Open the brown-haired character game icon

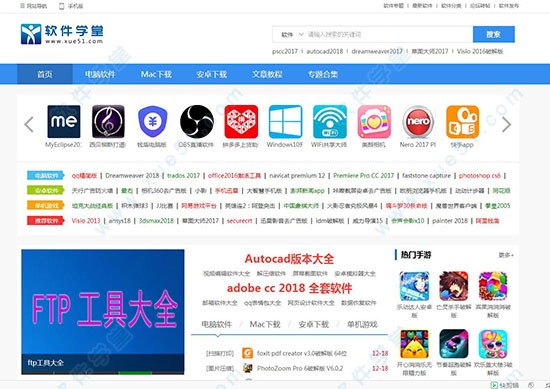tap(454, 286)
